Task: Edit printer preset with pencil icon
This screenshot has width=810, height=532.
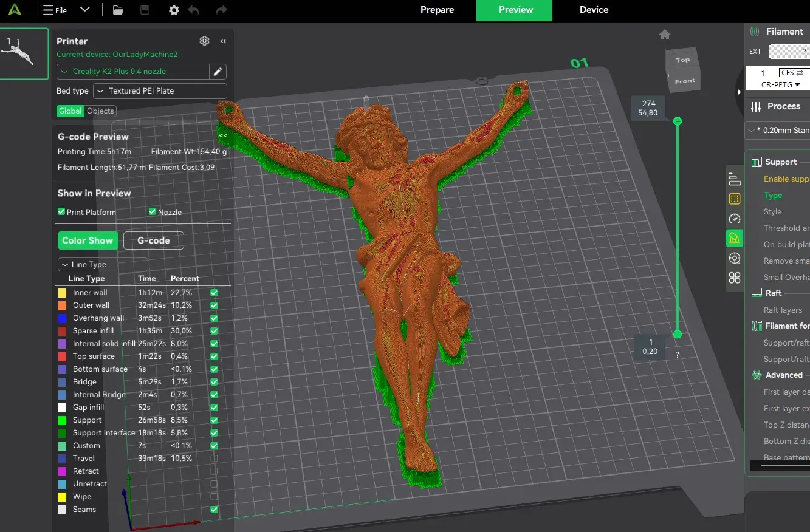Action: (x=218, y=72)
